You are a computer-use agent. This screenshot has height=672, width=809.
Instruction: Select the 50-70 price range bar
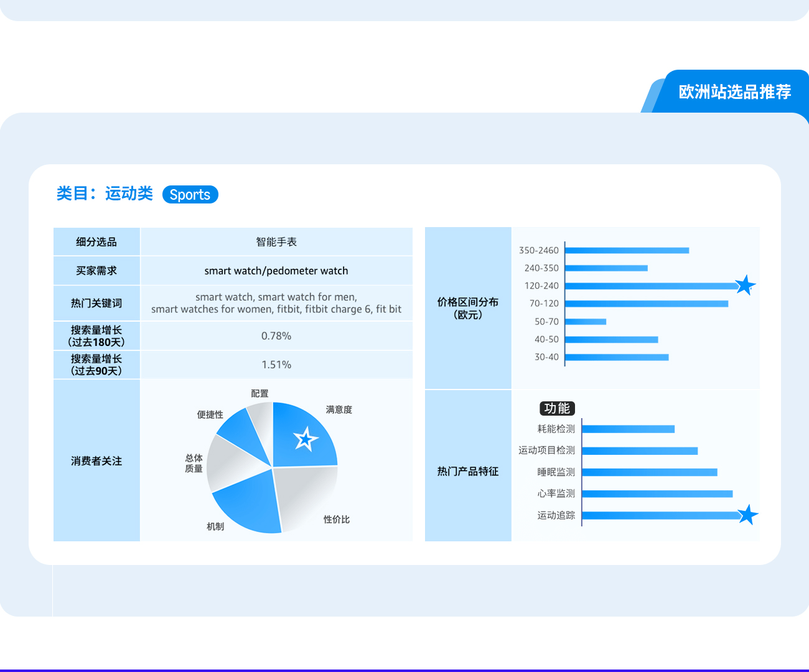point(586,322)
